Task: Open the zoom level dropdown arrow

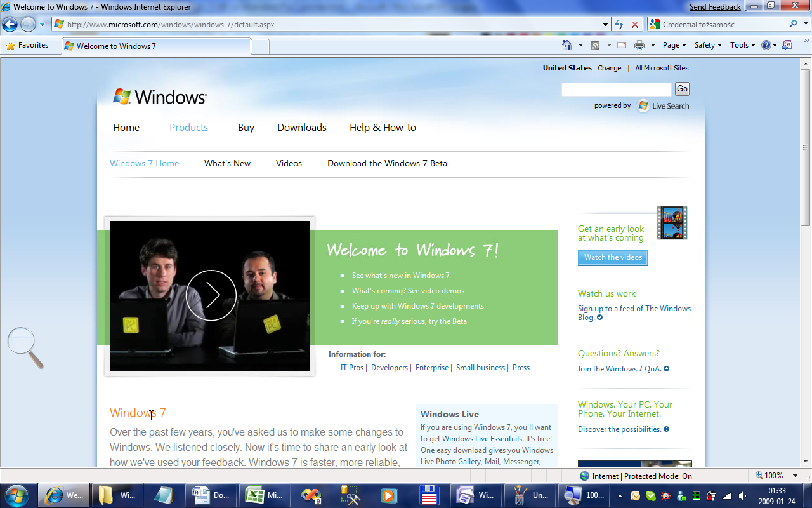Action: [x=796, y=476]
